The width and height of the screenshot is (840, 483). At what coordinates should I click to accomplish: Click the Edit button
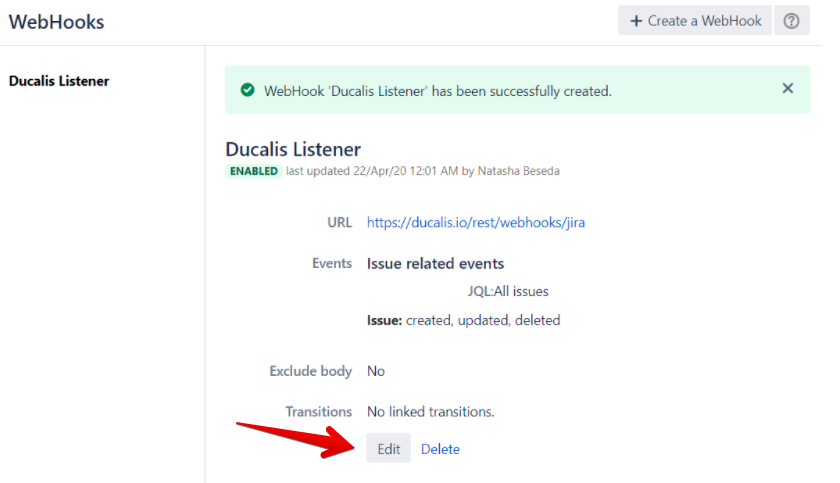pos(388,448)
